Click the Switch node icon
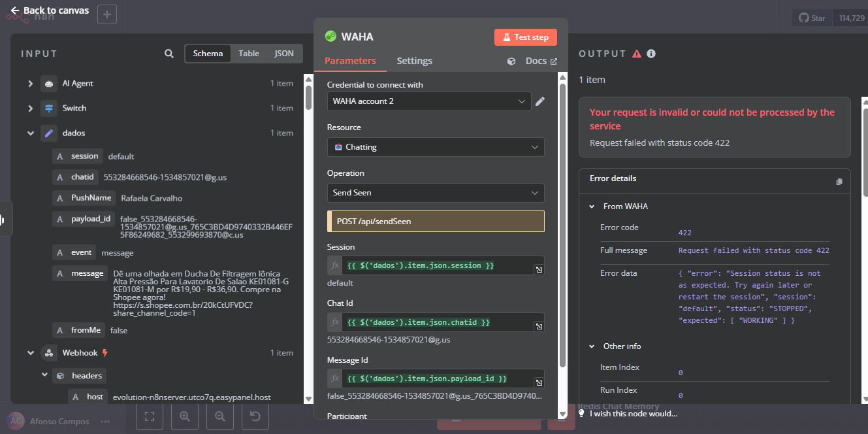Image resolution: width=868 pixels, height=434 pixels. click(48, 108)
